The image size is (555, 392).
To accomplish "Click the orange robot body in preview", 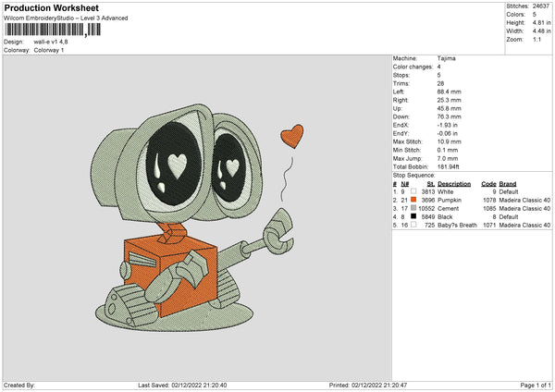I will (x=170, y=277).
